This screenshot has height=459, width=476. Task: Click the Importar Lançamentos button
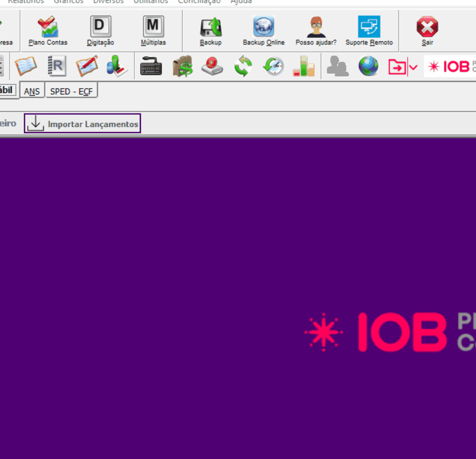[82, 124]
